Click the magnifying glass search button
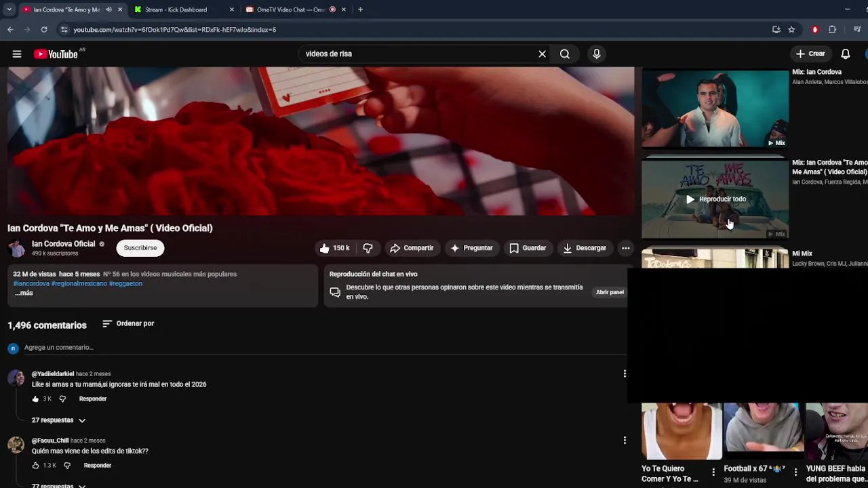The image size is (868, 488). 565,54
